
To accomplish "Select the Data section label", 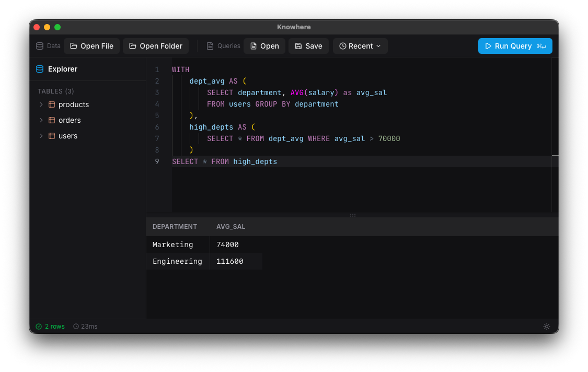I will (53, 45).
